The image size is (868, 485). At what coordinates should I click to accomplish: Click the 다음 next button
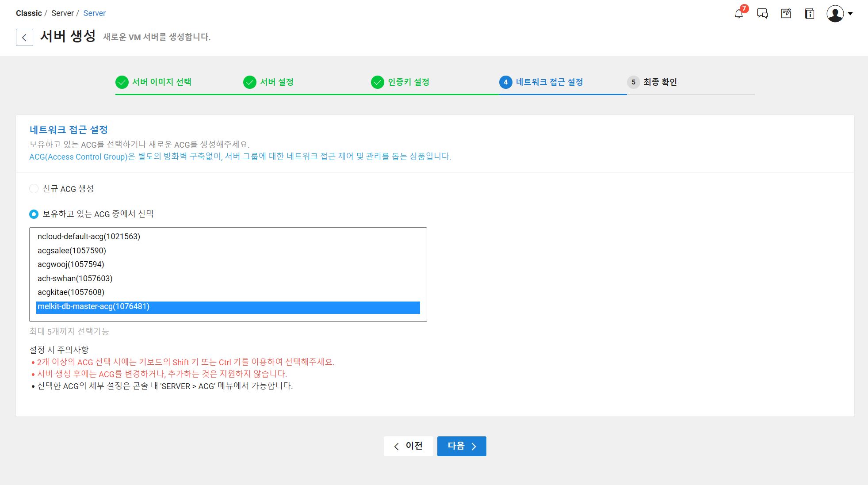(x=461, y=446)
